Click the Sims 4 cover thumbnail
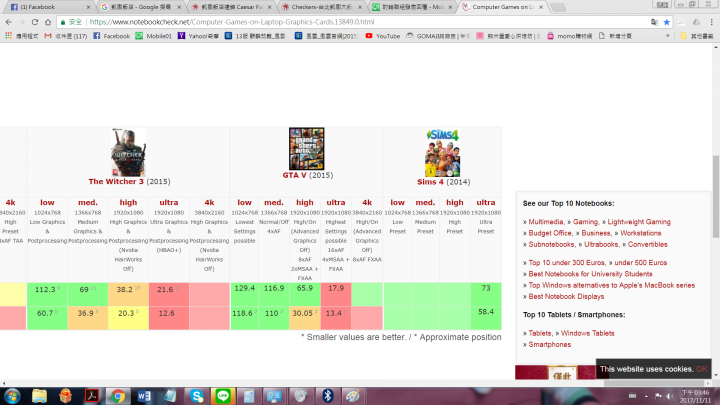This screenshot has height=405, width=720. pos(442,153)
